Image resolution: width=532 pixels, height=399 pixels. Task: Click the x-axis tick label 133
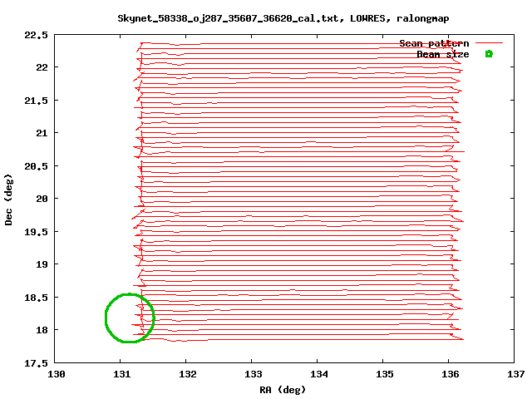tap(253, 374)
